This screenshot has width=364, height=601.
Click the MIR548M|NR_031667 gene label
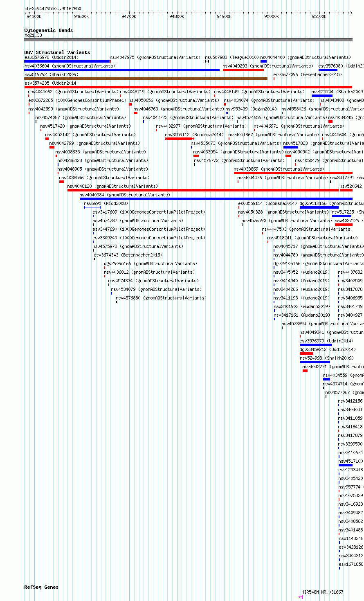(322, 592)
